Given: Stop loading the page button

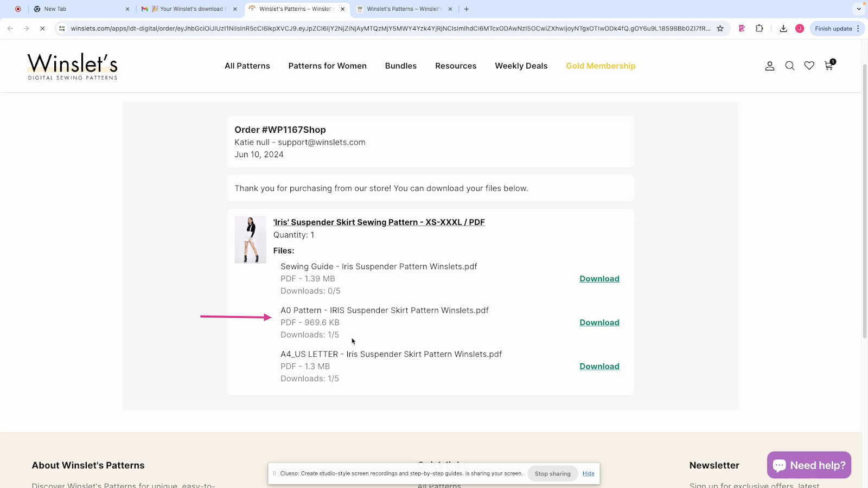Looking at the screenshot, I should [42, 28].
